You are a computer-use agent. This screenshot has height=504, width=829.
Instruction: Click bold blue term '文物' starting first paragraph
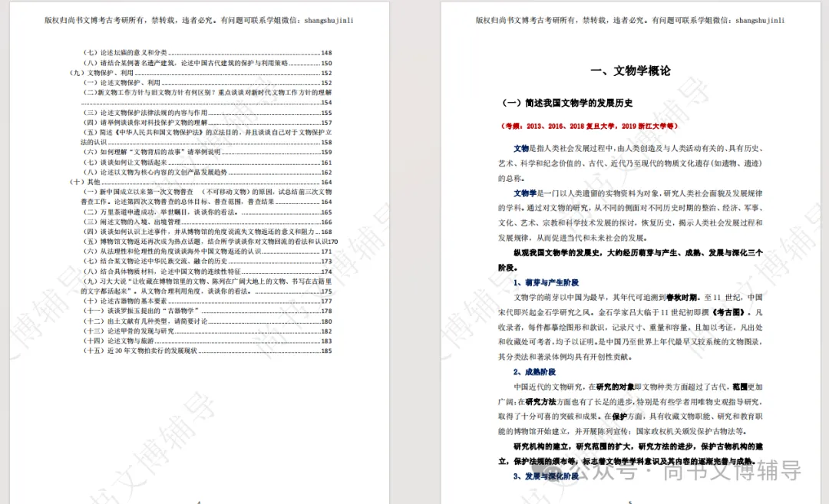pos(520,149)
